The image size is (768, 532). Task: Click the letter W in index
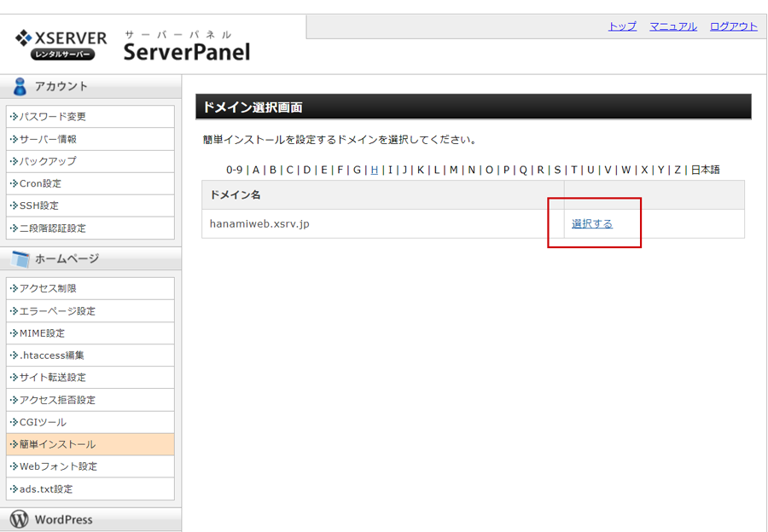626,170
